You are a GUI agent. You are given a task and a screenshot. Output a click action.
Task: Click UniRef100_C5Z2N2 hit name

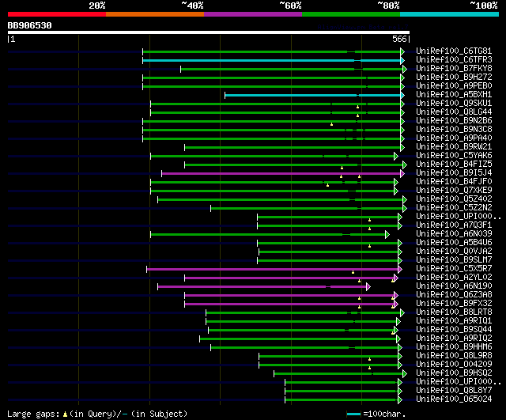[454, 208]
